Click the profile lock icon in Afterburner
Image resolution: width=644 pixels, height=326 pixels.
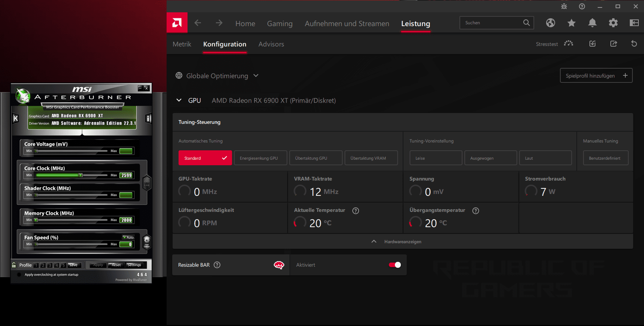click(14, 265)
